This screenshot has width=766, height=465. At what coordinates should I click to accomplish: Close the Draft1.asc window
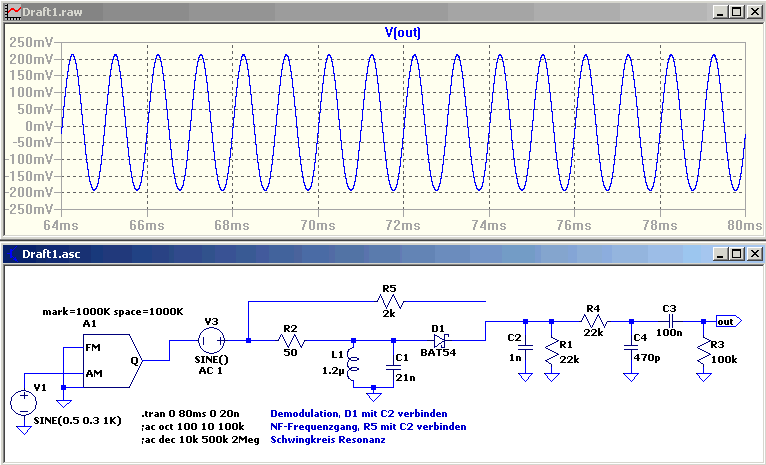tap(753, 254)
